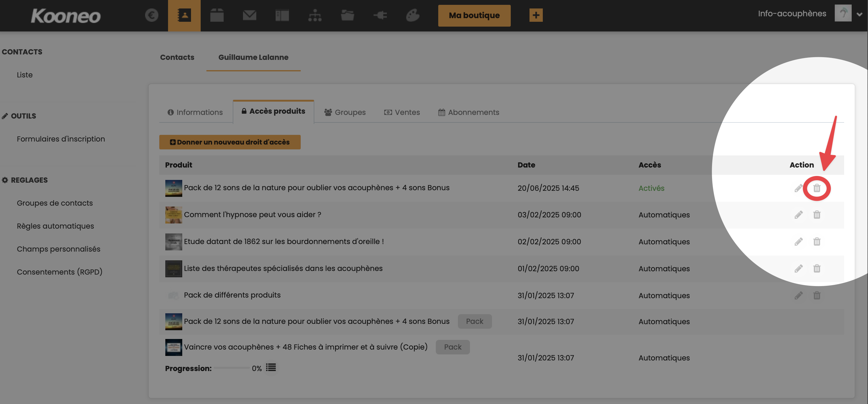Click Pack badge beside 31/01 nature pack
868x404 pixels.
[x=474, y=321]
